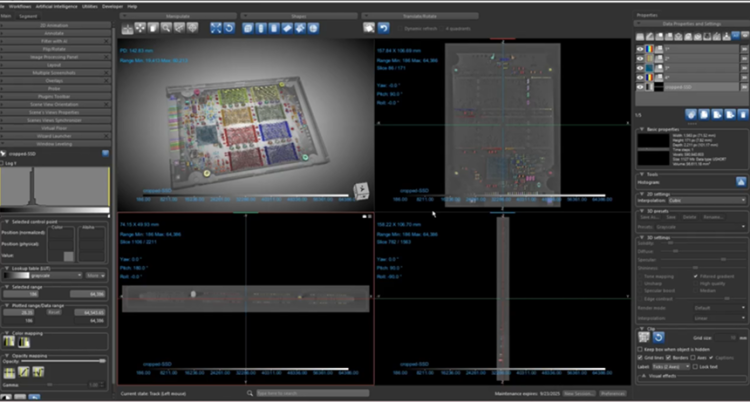Click the clip box icon in Clip section

644,337
